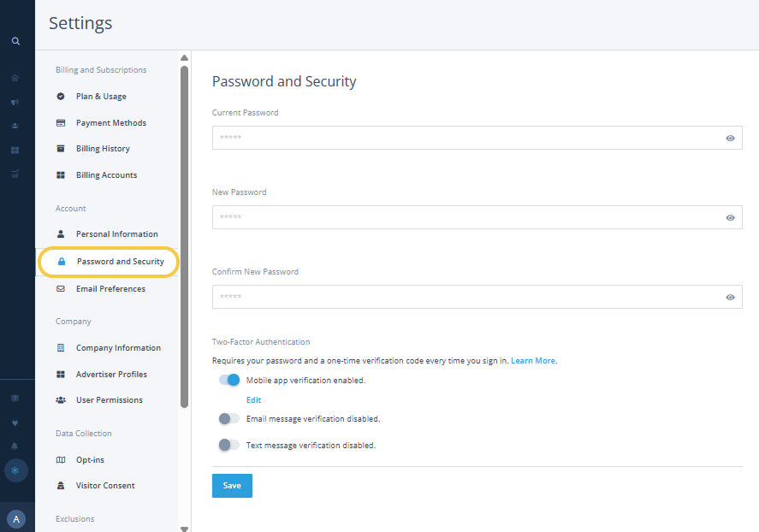Open Personal Information settings page
This screenshot has height=532, width=759.
point(116,233)
